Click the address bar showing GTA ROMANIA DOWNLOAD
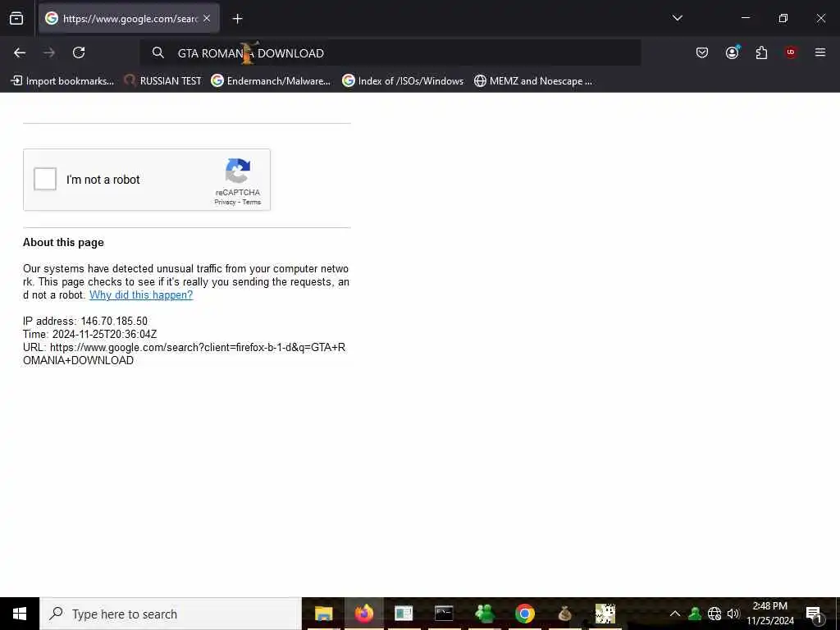The image size is (840, 630). click(x=390, y=52)
